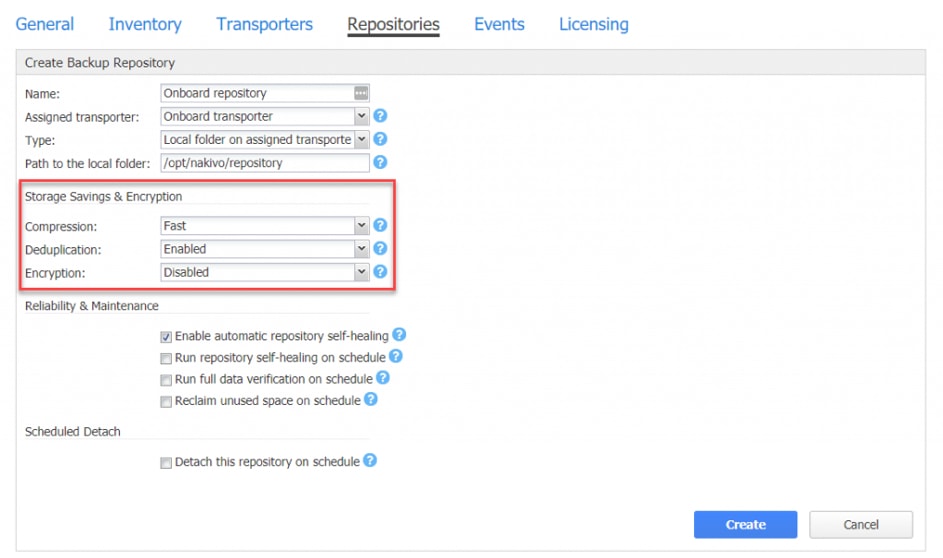Show help for Encryption setting

pyautogui.click(x=380, y=272)
